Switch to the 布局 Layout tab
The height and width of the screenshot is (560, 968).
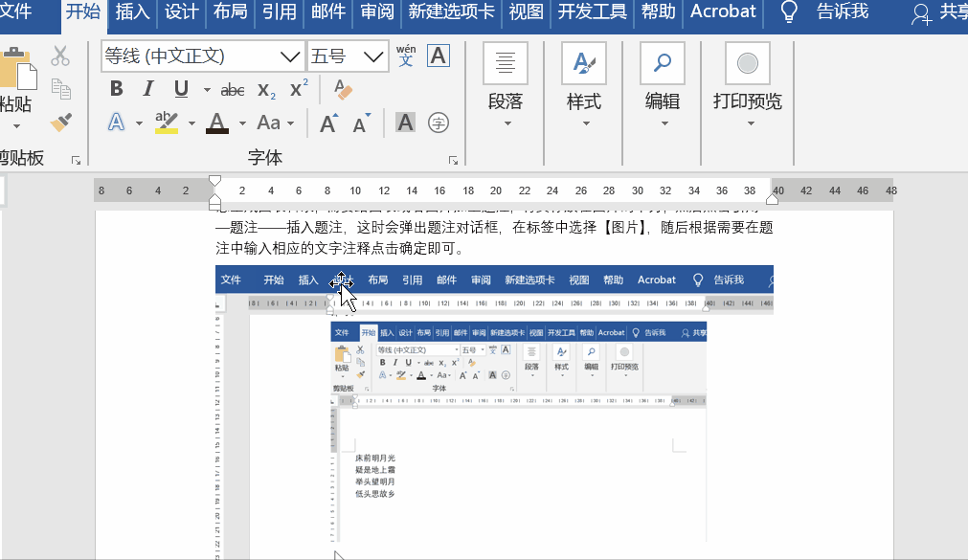(x=230, y=11)
